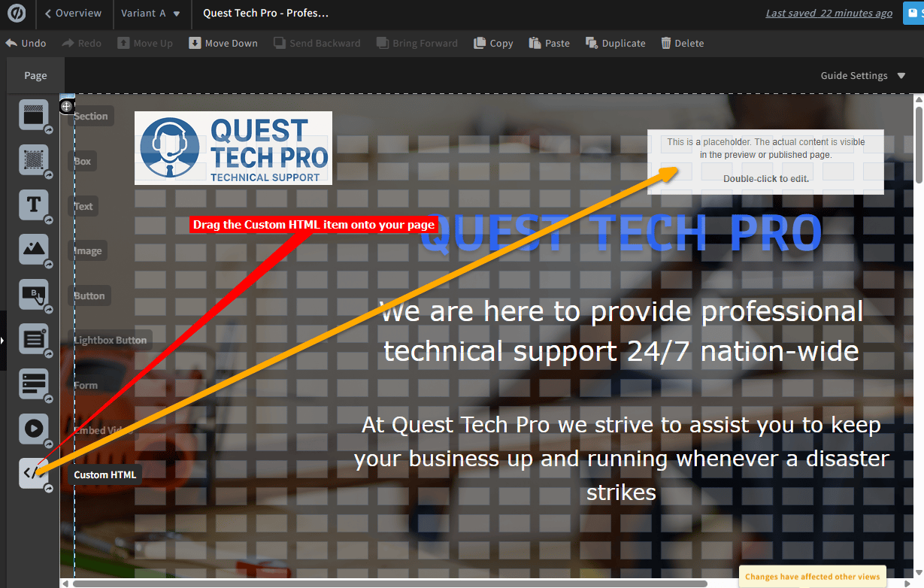Click the plus handle at canvas corner
The image size is (924, 588).
pyautogui.click(x=66, y=106)
